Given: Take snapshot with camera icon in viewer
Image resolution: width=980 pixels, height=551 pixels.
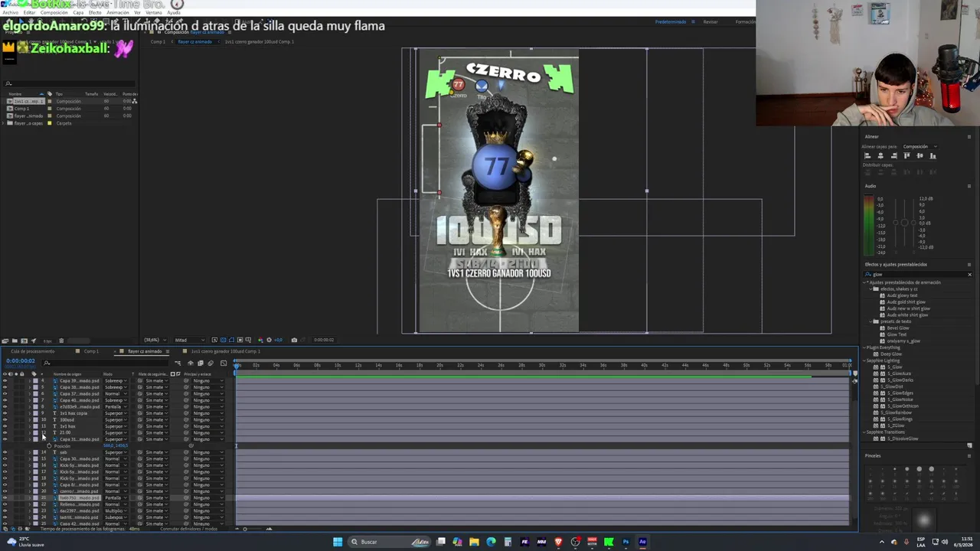Looking at the screenshot, I should coord(294,340).
